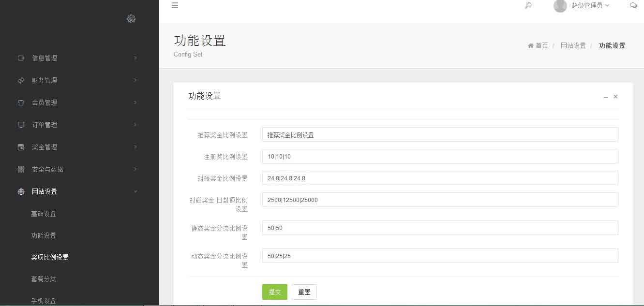Collapse the 功能设置 panel with minus icon

605,97
